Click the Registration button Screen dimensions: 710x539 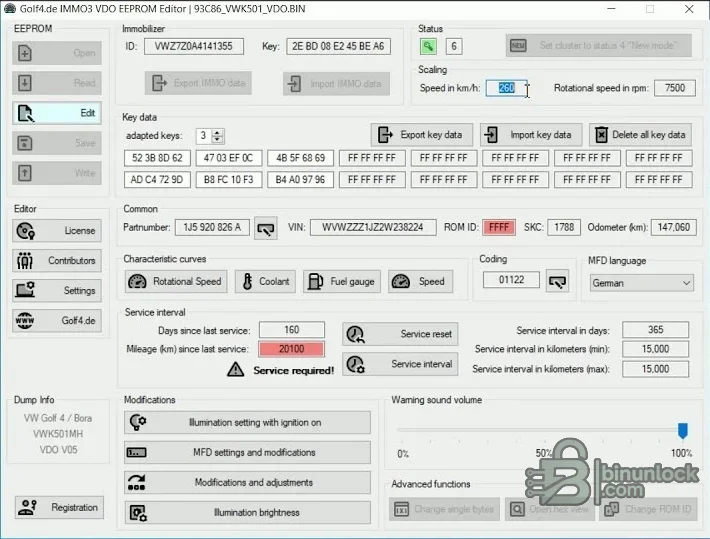coord(59,508)
